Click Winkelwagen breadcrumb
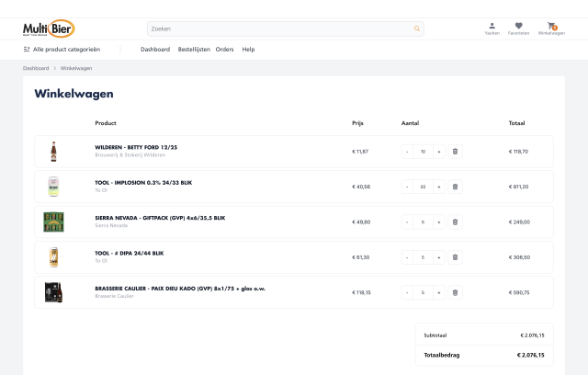This screenshot has height=375, width=588. pos(76,68)
